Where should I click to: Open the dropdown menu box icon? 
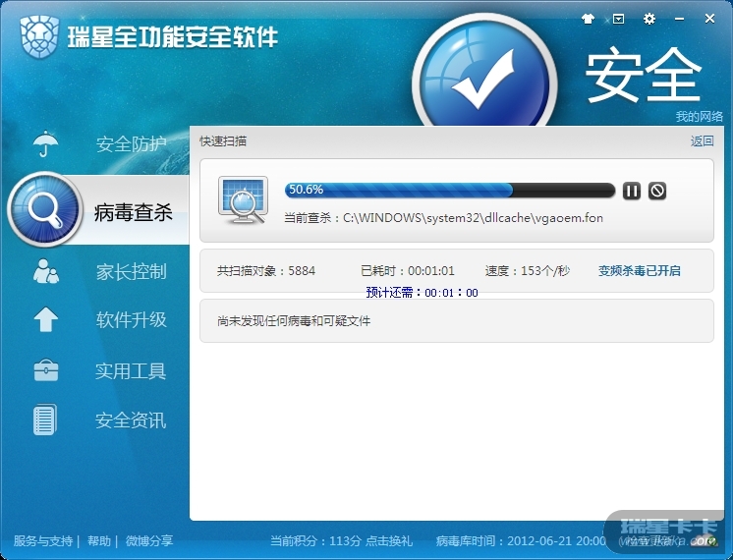[x=618, y=19]
